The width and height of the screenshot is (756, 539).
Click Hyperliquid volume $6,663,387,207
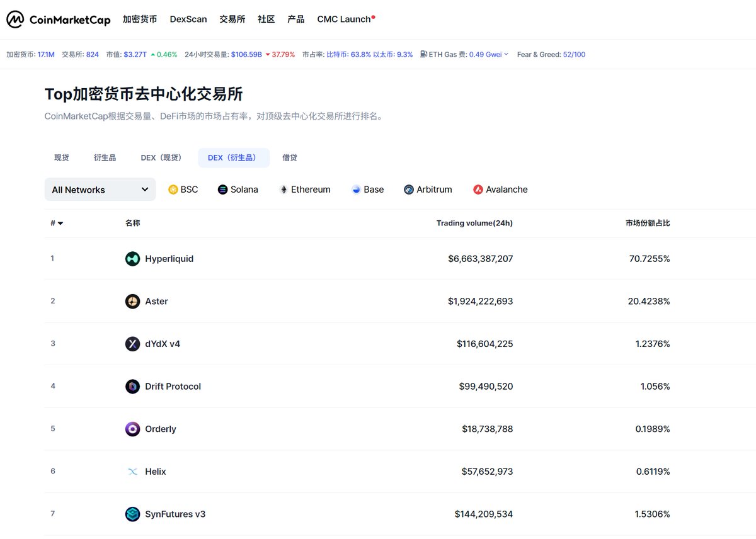(x=481, y=259)
